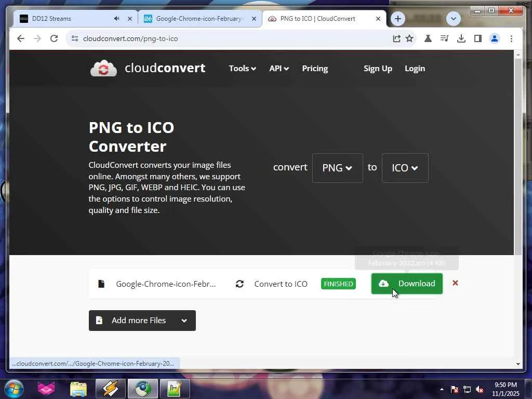Image resolution: width=532 pixels, height=399 pixels.
Task: Click the Google-Chrome-icon-Febr... file name
Action: point(166,284)
